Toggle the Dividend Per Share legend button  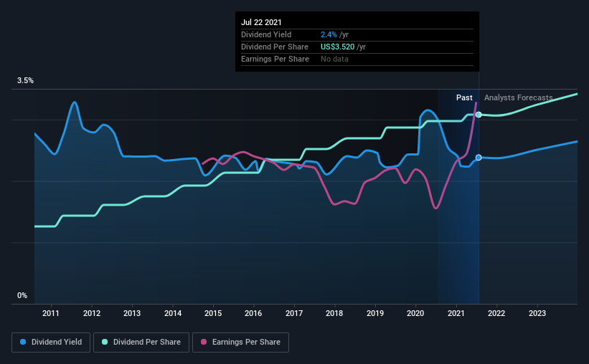(x=141, y=343)
